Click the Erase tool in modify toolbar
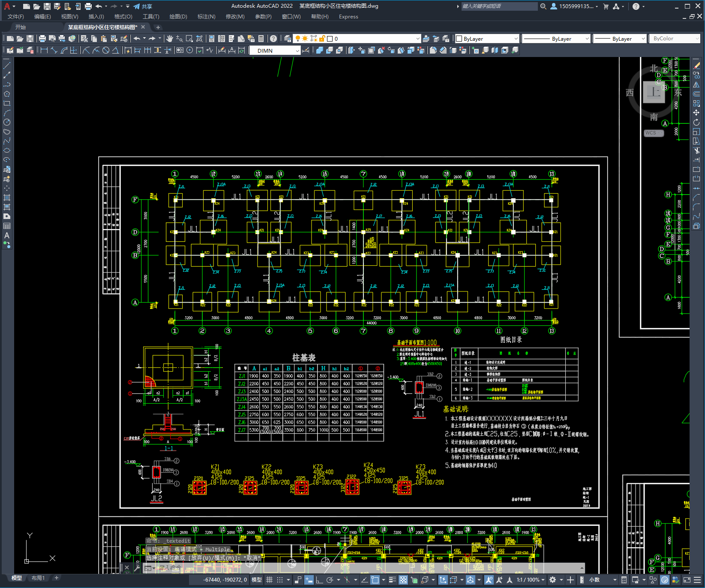 click(x=696, y=66)
